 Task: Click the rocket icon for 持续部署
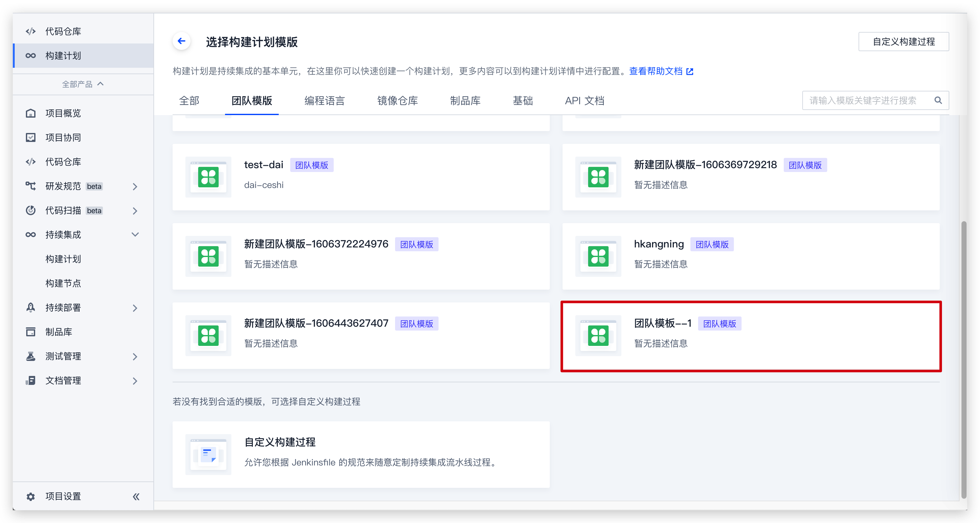31,307
